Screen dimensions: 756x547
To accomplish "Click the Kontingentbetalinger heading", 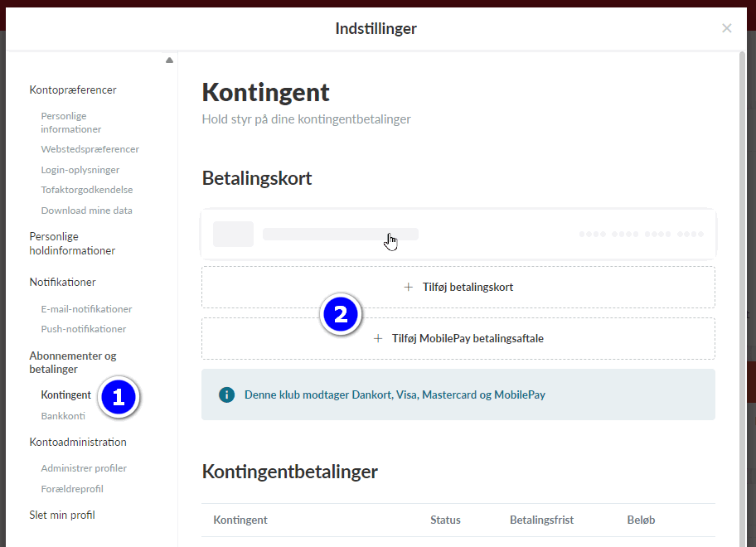I will point(290,472).
